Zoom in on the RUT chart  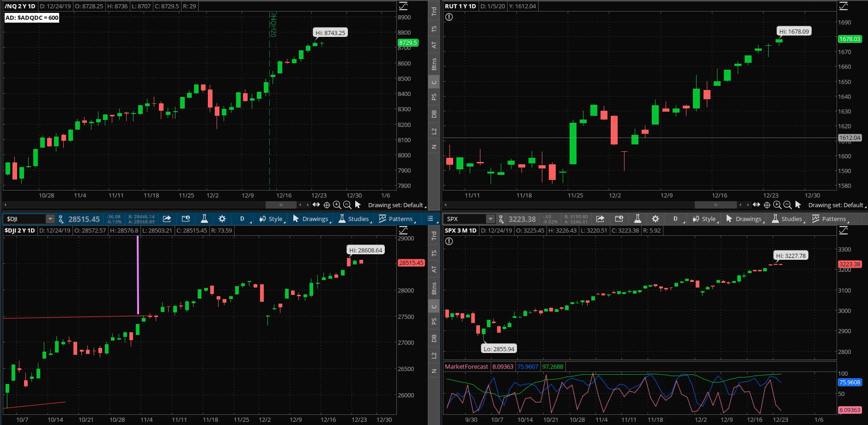point(777,205)
